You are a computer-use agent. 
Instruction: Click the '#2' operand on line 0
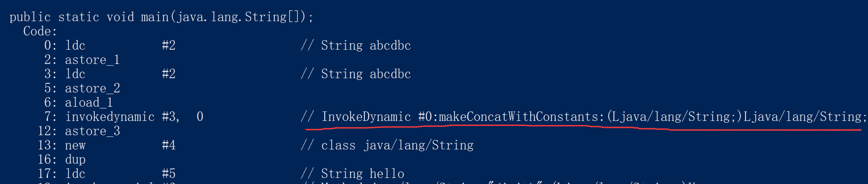[168, 45]
